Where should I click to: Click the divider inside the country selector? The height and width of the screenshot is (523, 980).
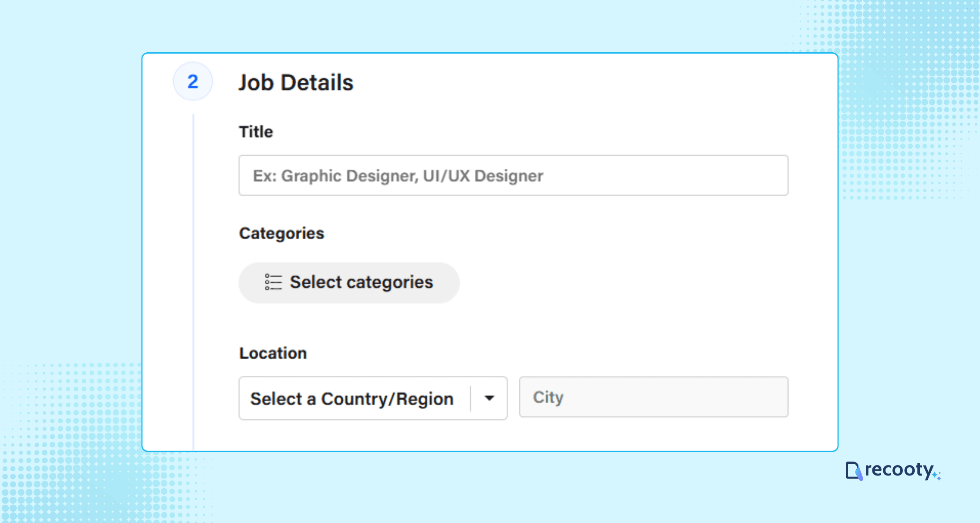(470, 398)
